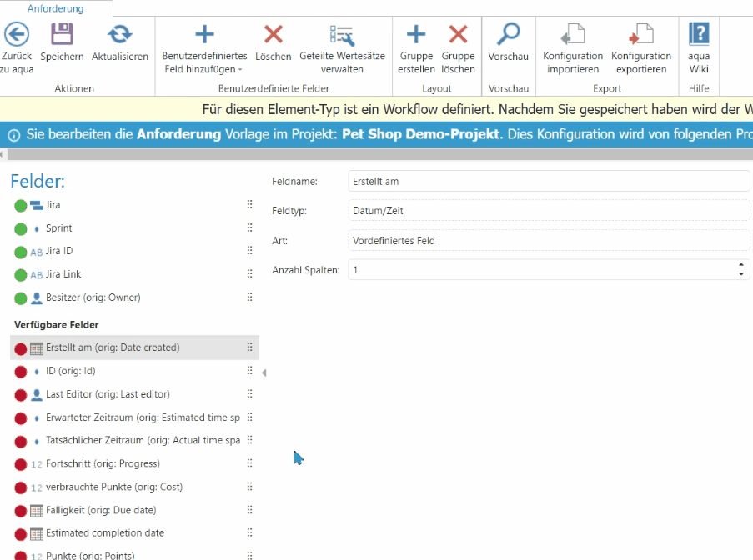Increase Anzahl Spalten with up arrow
The image size is (753, 560).
coord(741,265)
